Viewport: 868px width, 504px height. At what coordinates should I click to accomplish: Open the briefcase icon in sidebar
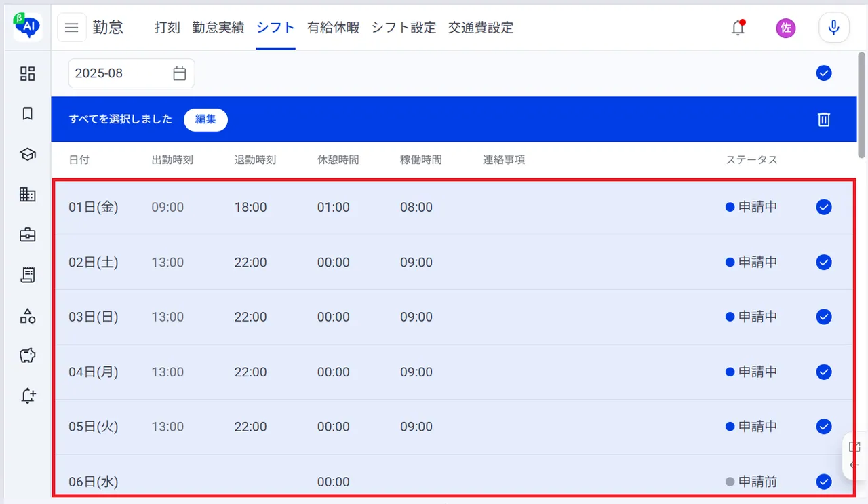(27, 235)
